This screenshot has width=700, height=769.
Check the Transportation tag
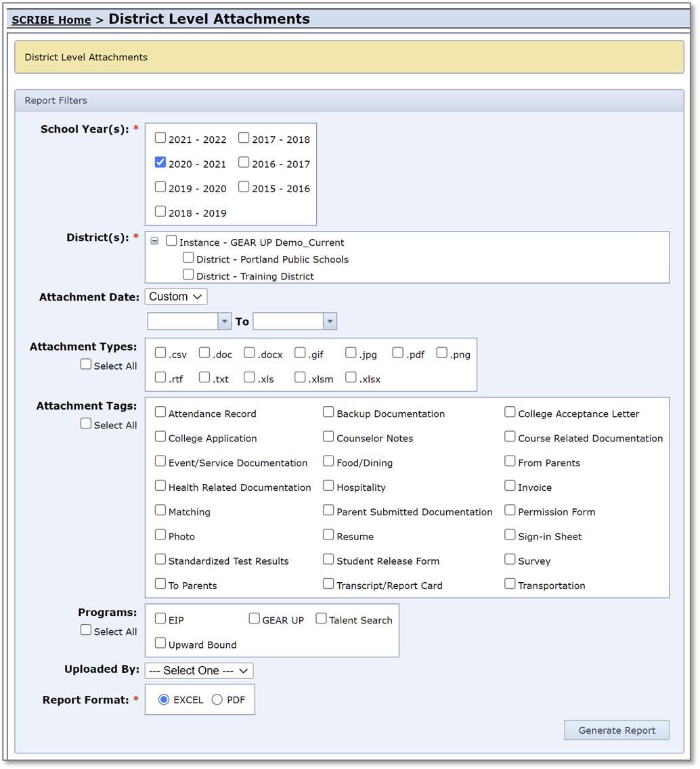coord(510,584)
